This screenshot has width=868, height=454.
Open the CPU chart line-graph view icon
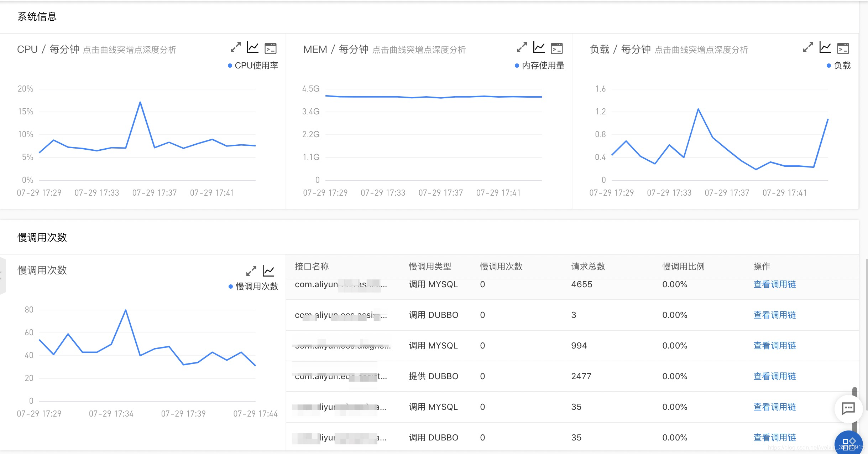[x=253, y=47]
